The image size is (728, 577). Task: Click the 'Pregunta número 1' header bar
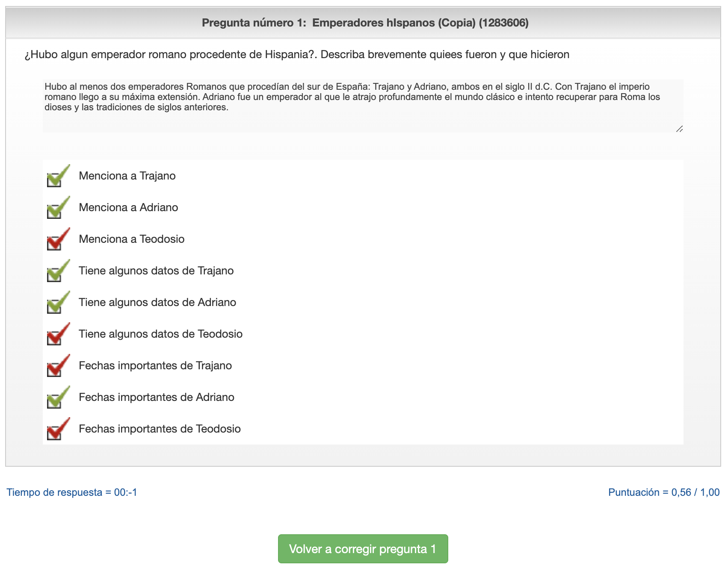point(364,23)
